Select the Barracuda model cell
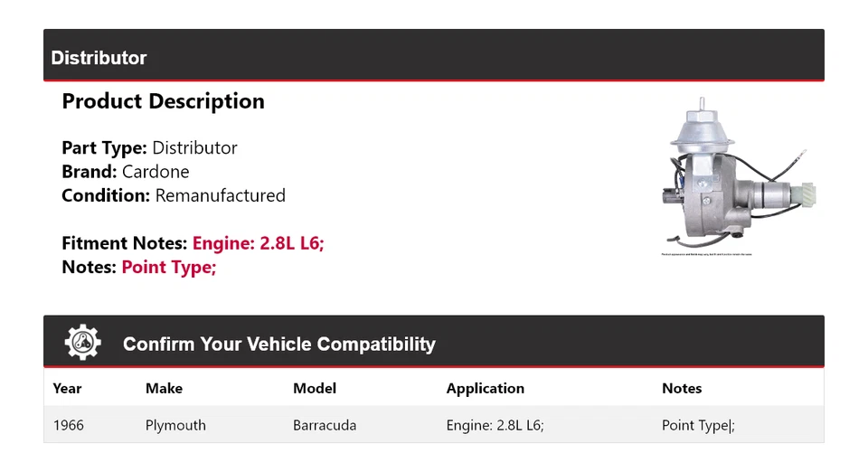This screenshot has width=868, height=472. pos(325,425)
